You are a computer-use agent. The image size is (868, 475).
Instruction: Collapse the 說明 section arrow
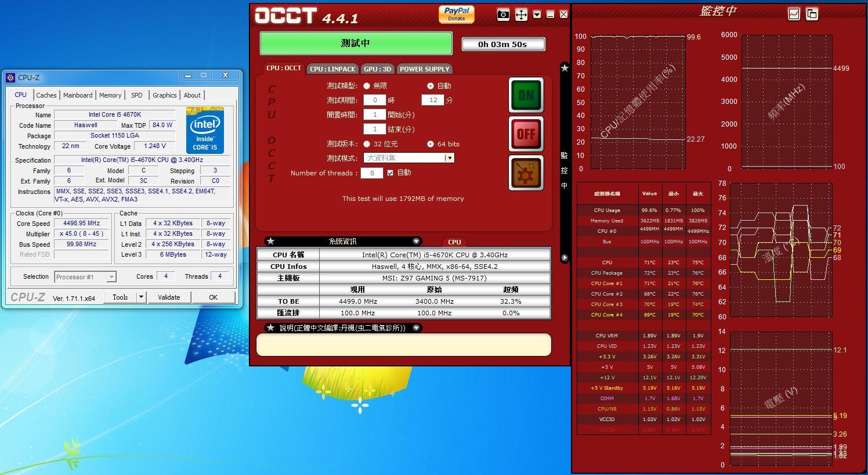click(416, 328)
